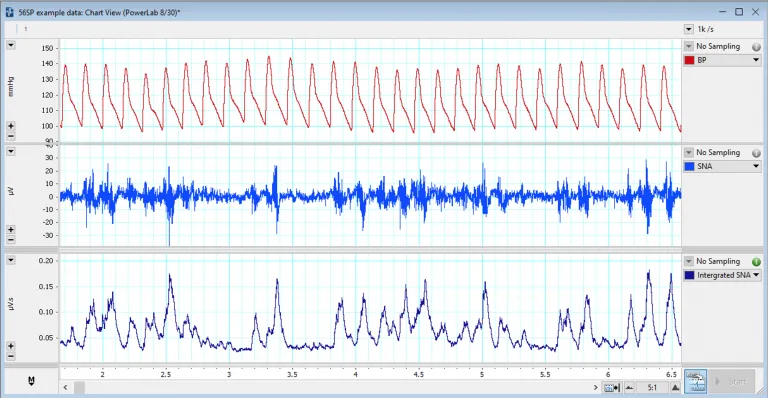This screenshot has width=768, height=398.
Task: Open the SNA channel sampling info icon
Action: coord(756,153)
